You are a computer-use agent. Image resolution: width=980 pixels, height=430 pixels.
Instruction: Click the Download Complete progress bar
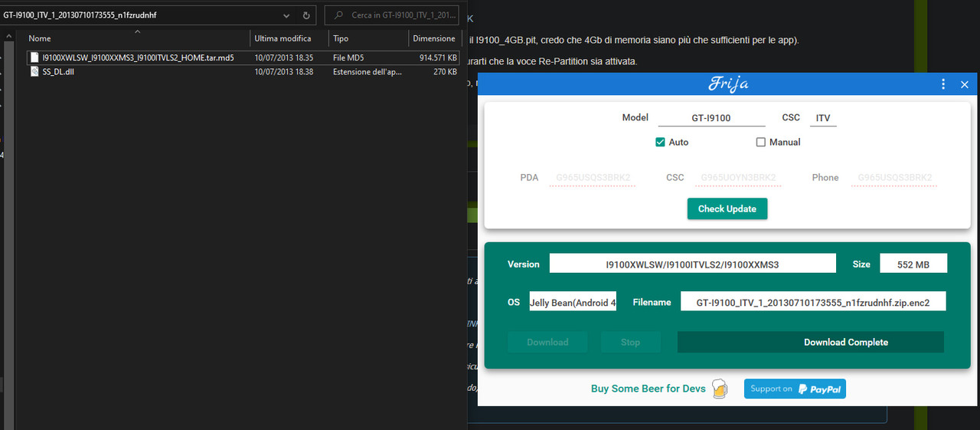click(811, 342)
